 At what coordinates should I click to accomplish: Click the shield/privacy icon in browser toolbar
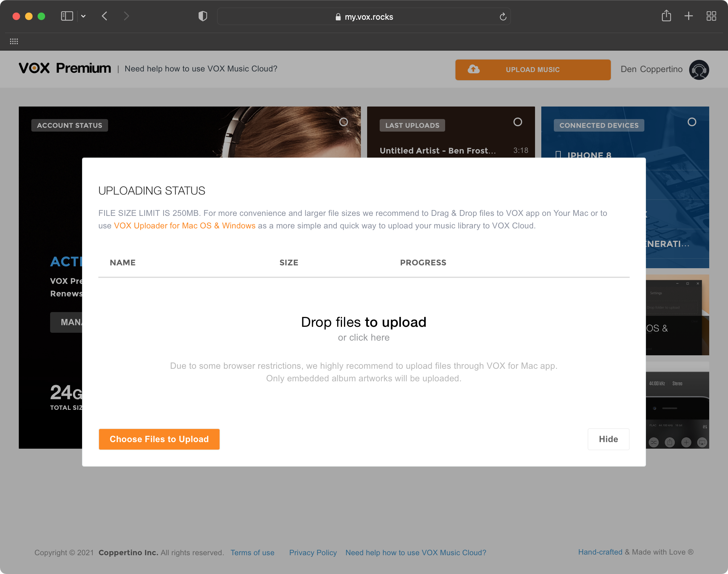tap(202, 17)
